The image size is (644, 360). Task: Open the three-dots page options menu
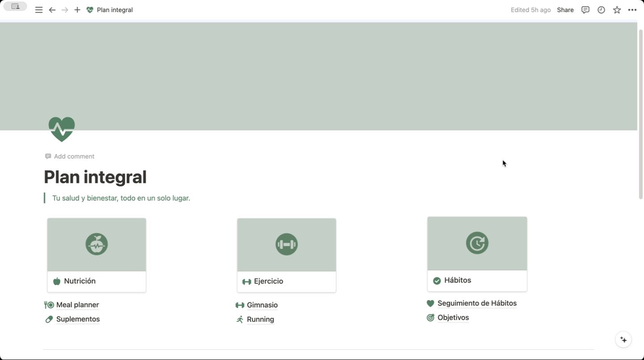pos(632,10)
